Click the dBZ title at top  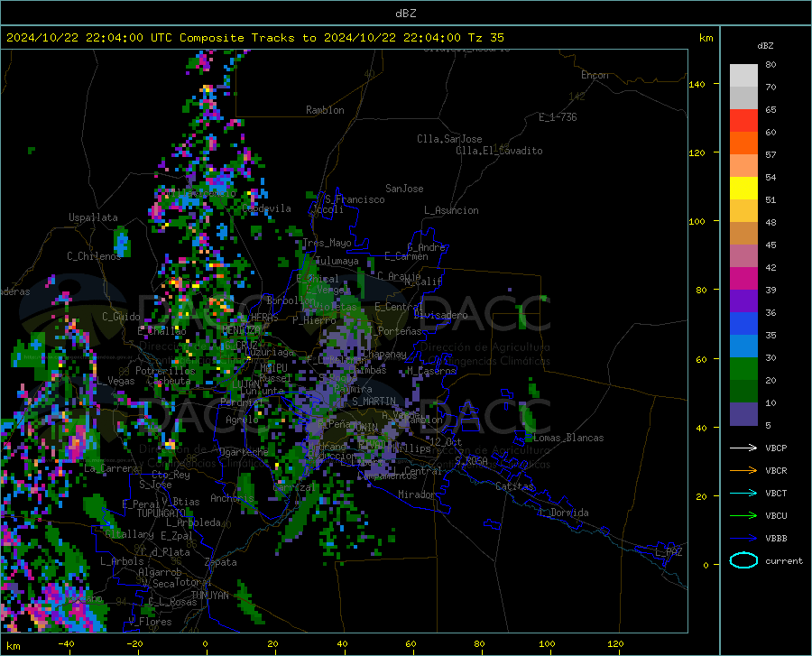[x=405, y=14]
